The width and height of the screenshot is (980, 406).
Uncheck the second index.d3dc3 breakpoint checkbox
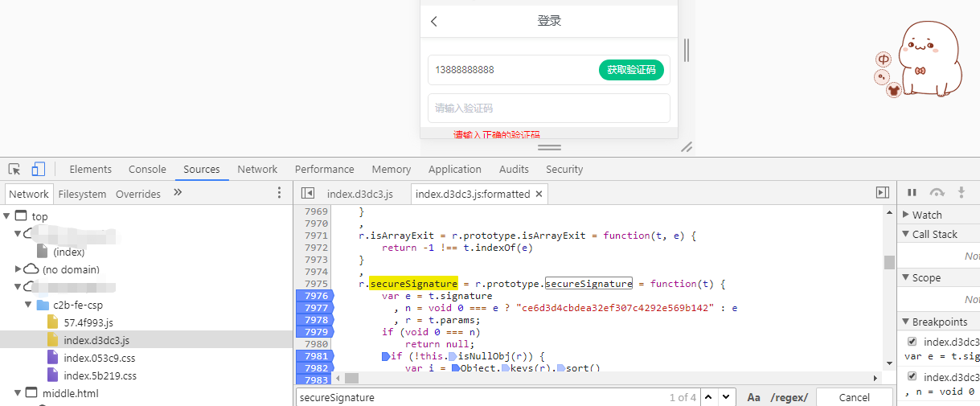[x=912, y=376]
